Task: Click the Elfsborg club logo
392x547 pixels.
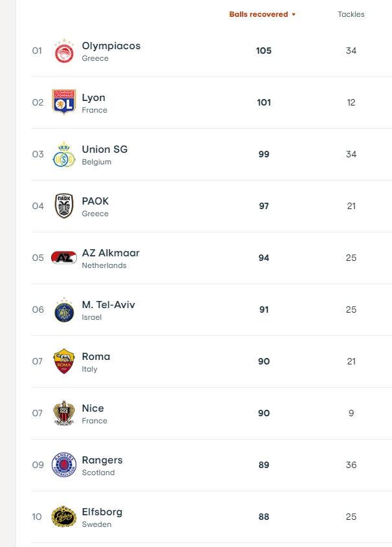Action: [x=64, y=517]
